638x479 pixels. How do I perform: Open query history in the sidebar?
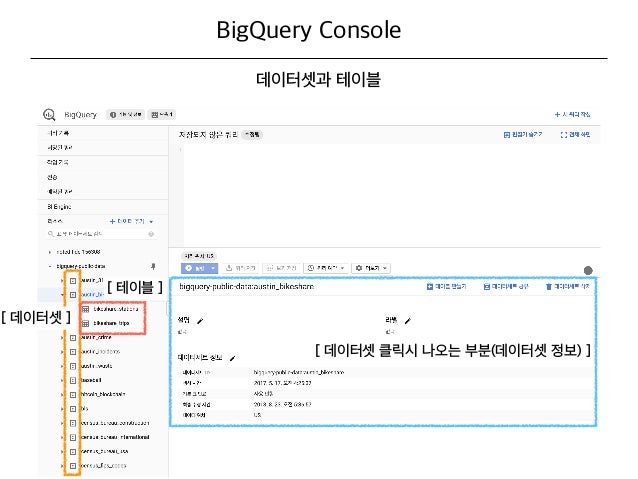(x=58, y=133)
